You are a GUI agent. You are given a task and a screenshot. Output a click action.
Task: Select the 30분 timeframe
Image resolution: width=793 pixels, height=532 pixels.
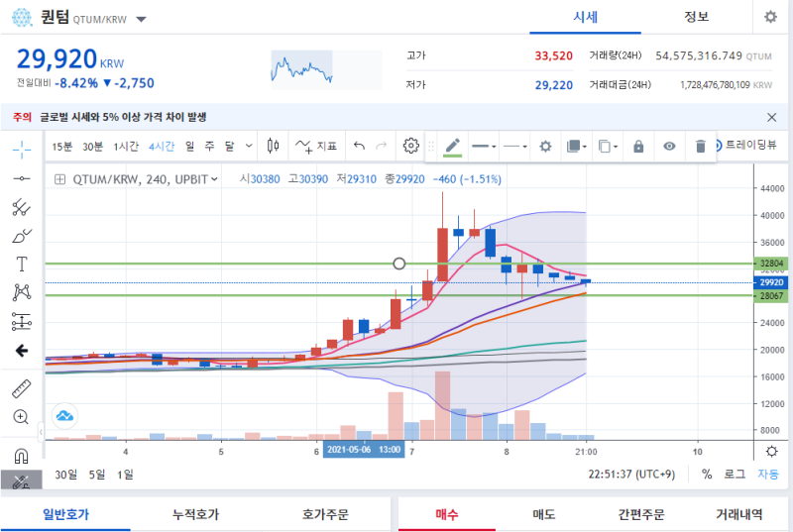click(92, 147)
